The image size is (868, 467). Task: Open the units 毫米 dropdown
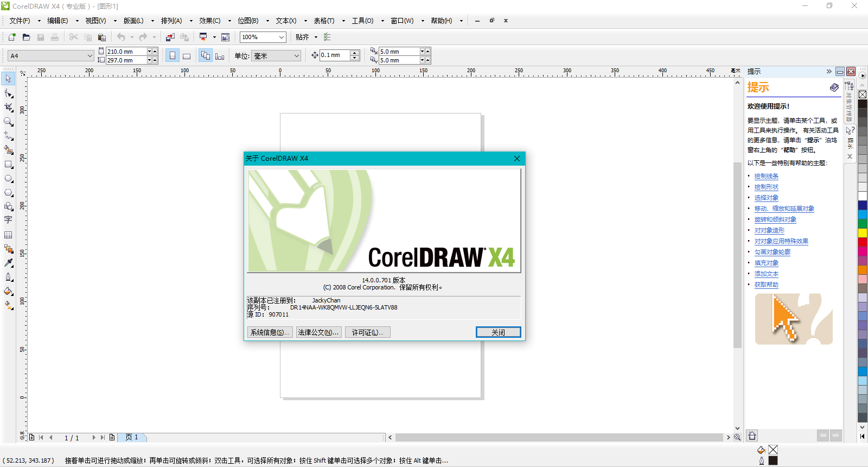(x=297, y=55)
